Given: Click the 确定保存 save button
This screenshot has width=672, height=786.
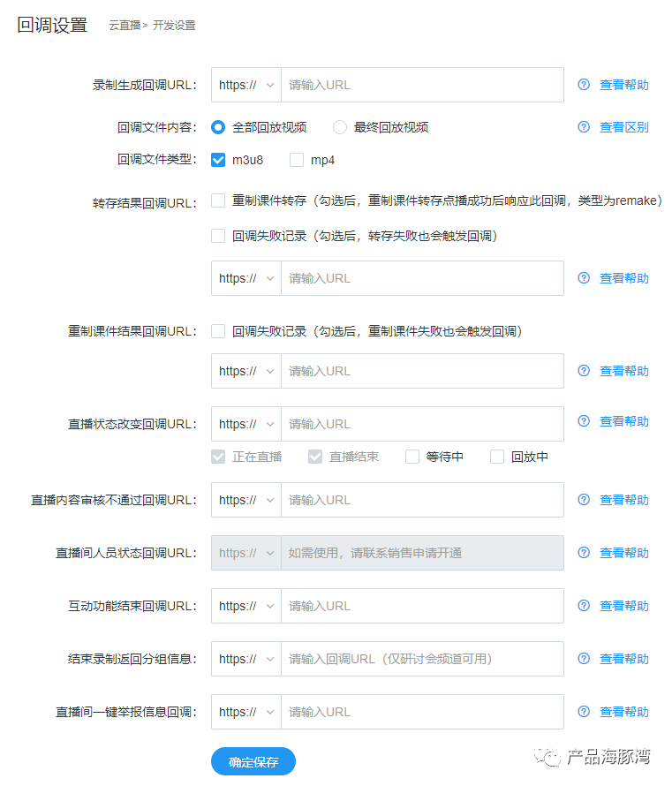Looking at the screenshot, I should 253,760.
